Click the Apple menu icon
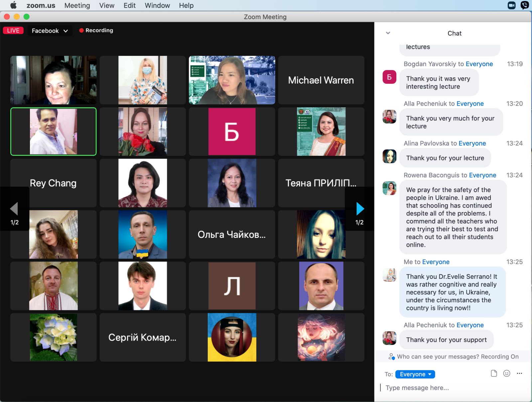 click(x=13, y=5)
